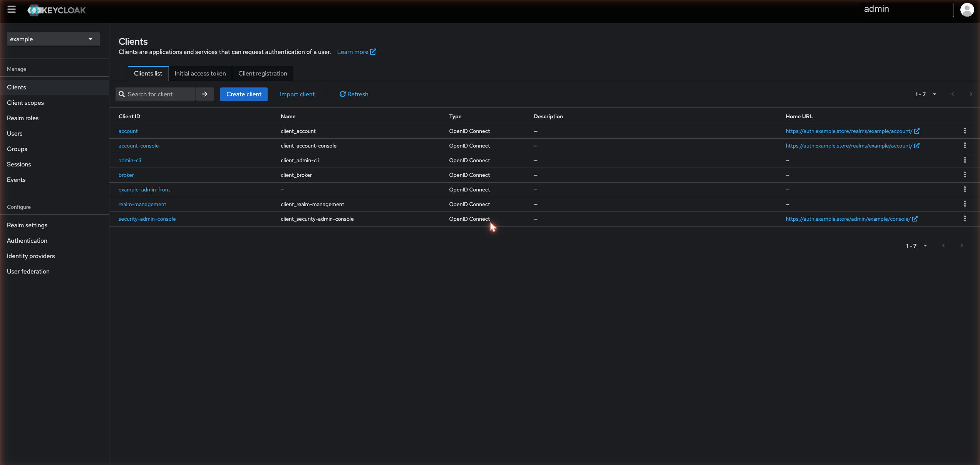This screenshot has height=465, width=980.
Task: Click previous page arrow in top pagination
Action: click(x=953, y=94)
